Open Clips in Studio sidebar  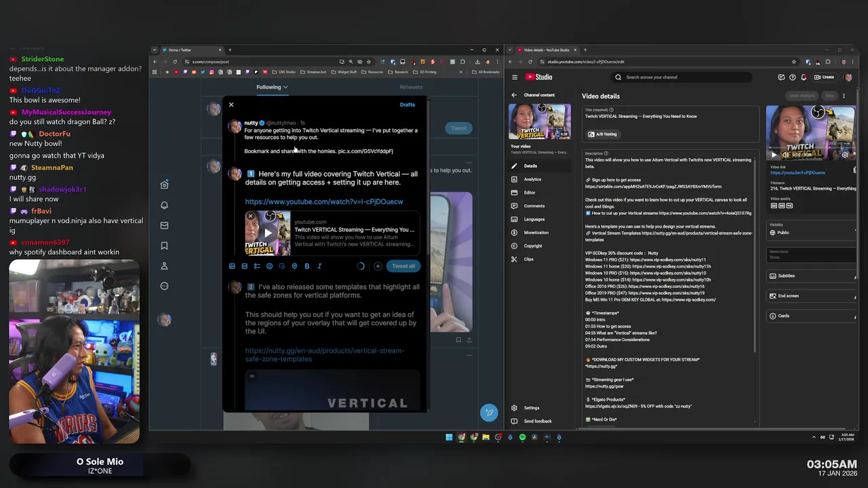[540, 259]
